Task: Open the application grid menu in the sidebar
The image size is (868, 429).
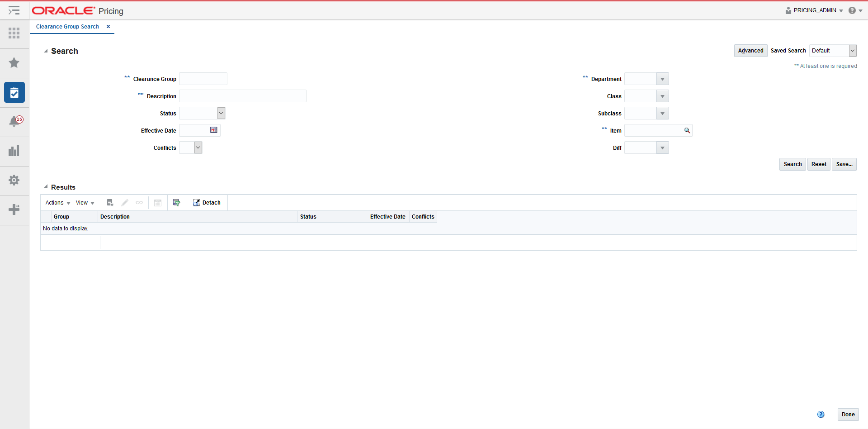Action: tap(14, 33)
